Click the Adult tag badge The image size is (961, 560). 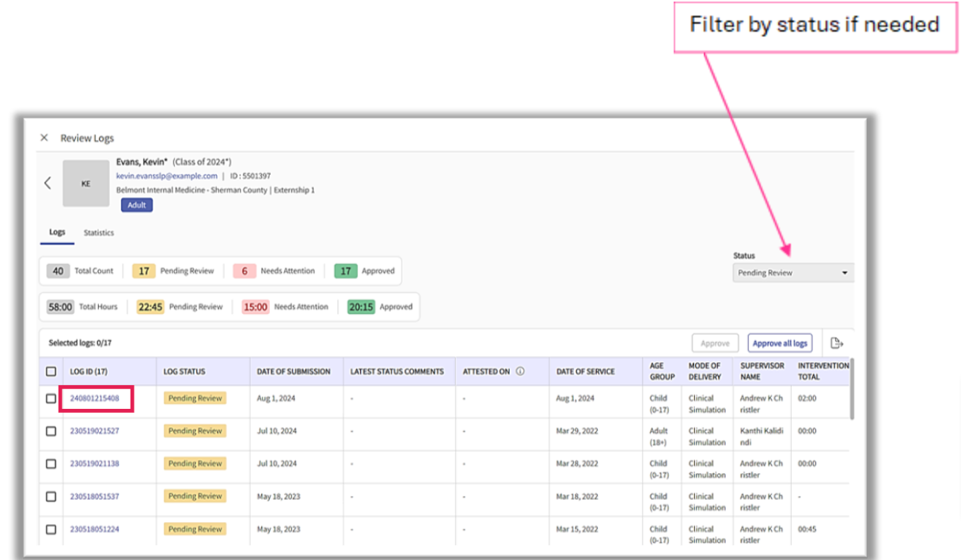(137, 205)
